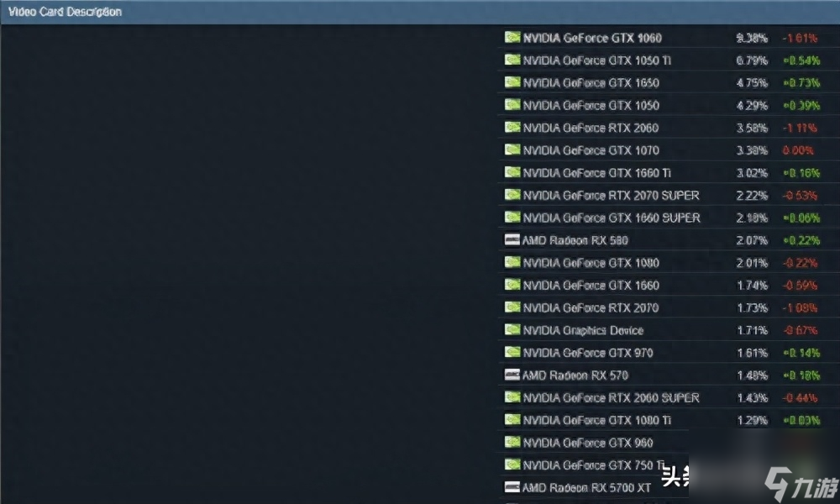
Task: Click the NVIDIA icon in the GTX 1070 row
Action: pos(512,150)
